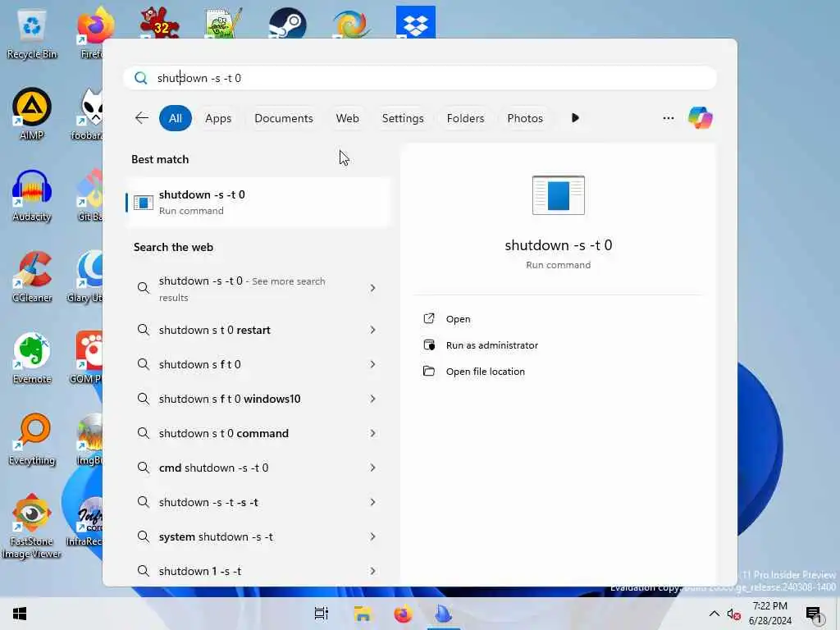Show hidden tray icons chevron
The height and width of the screenshot is (630, 840).
(714, 614)
